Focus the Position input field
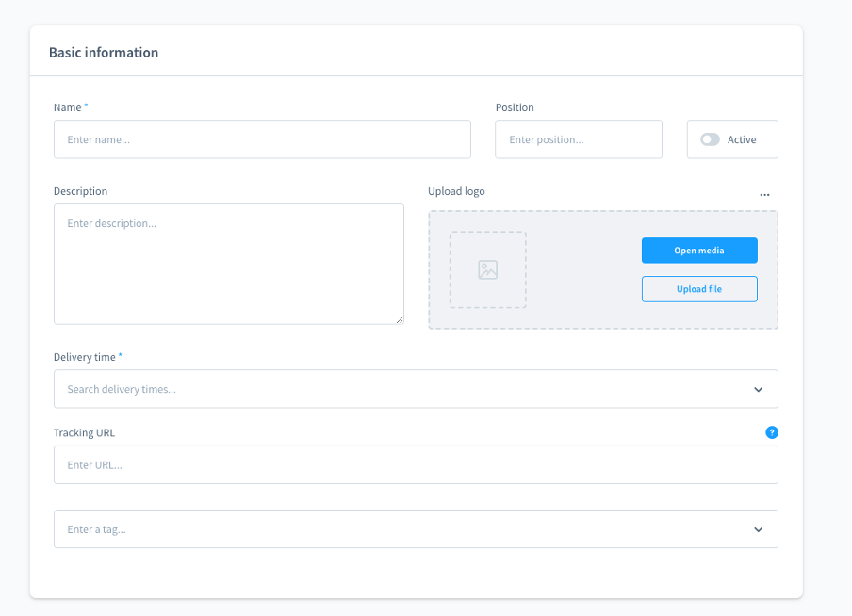This screenshot has width=852, height=616. coord(578,139)
